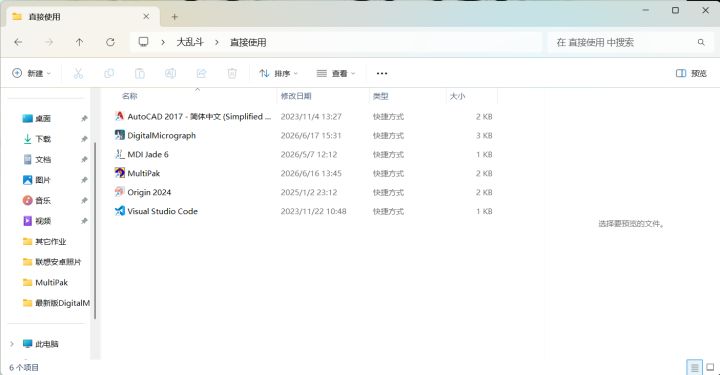Click the Origin 2024 shortcut icon
The width and height of the screenshot is (720, 375).
119,192
